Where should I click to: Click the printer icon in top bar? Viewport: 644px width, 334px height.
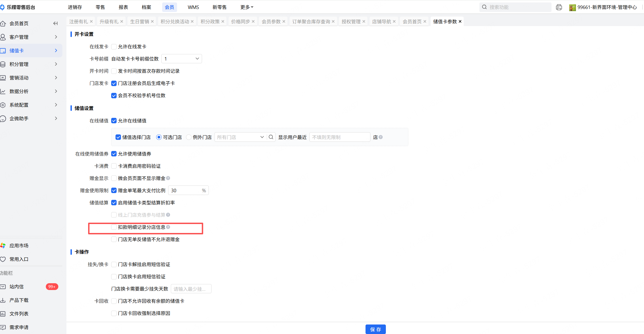[559, 7]
